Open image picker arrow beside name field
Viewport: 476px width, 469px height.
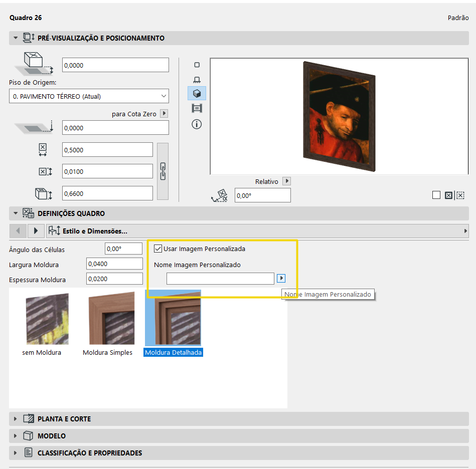[x=281, y=278]
